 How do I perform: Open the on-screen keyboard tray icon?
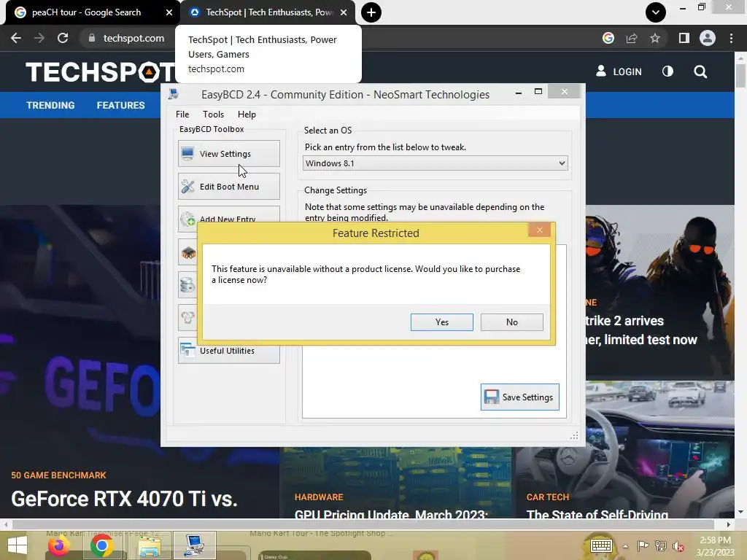point(601,545)
